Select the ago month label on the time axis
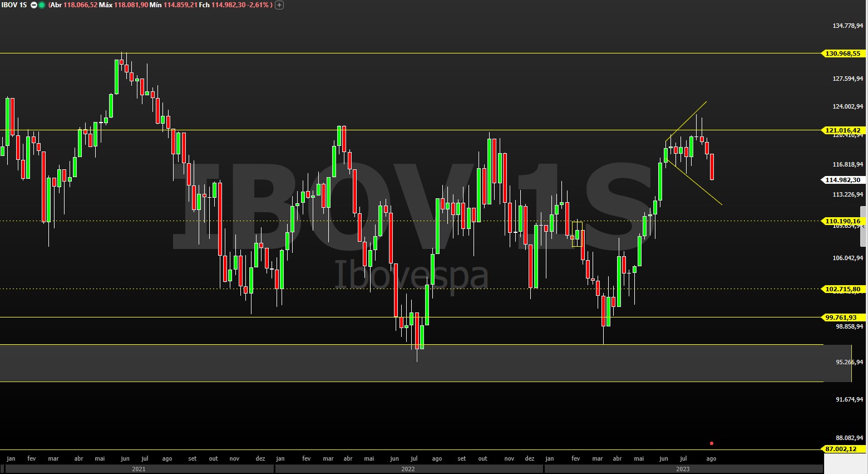The width and height of the screenshot is (868, 474). coord(711,458)
